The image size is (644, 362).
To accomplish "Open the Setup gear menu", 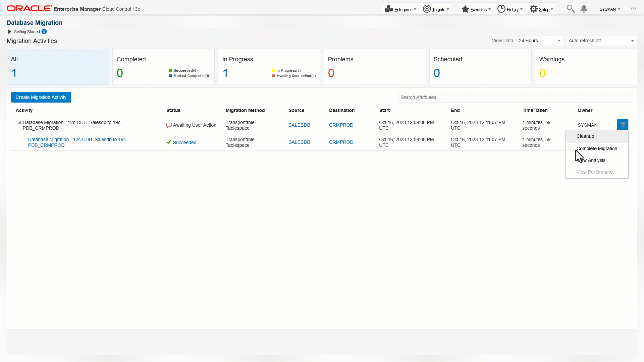I will click(x=533, y=9).
